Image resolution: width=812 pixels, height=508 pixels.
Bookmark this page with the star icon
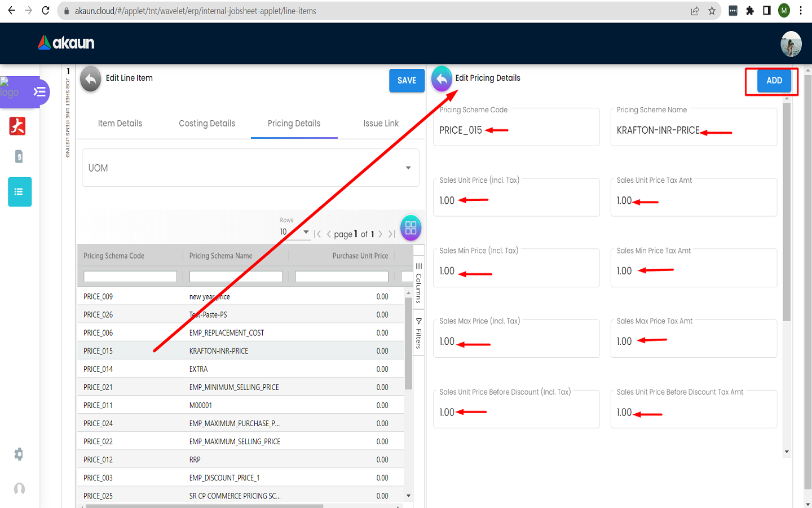[712, 11]
